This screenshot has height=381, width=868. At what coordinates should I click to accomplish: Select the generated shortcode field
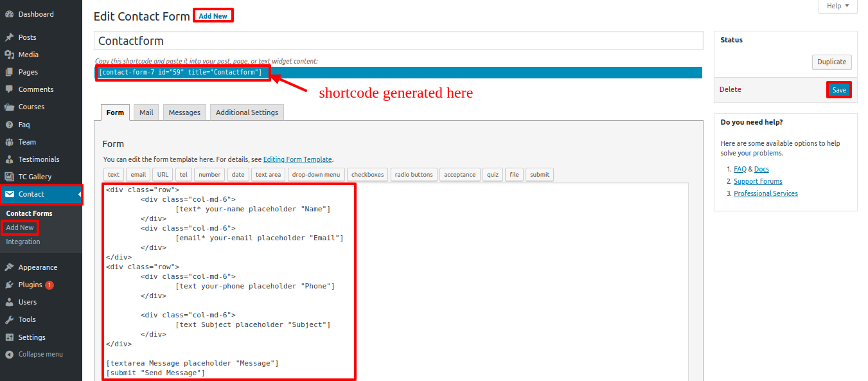[180, 73]
